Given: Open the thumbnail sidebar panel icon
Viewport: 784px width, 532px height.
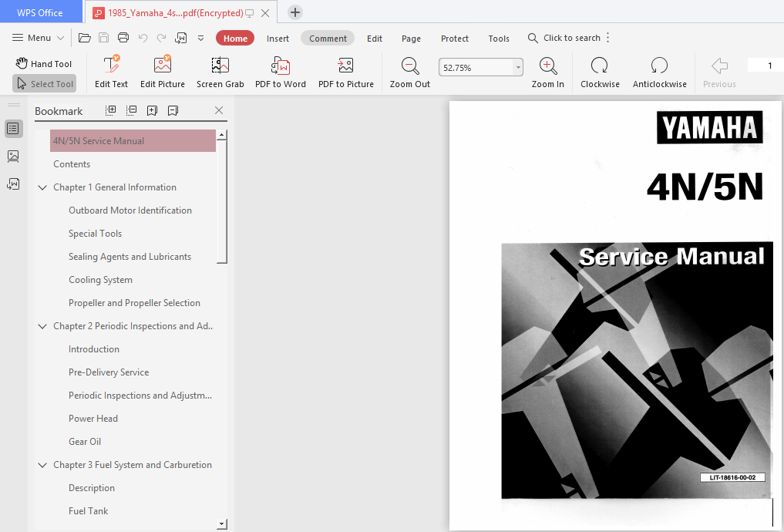Looking at the screenshot, I should [14, 157].
